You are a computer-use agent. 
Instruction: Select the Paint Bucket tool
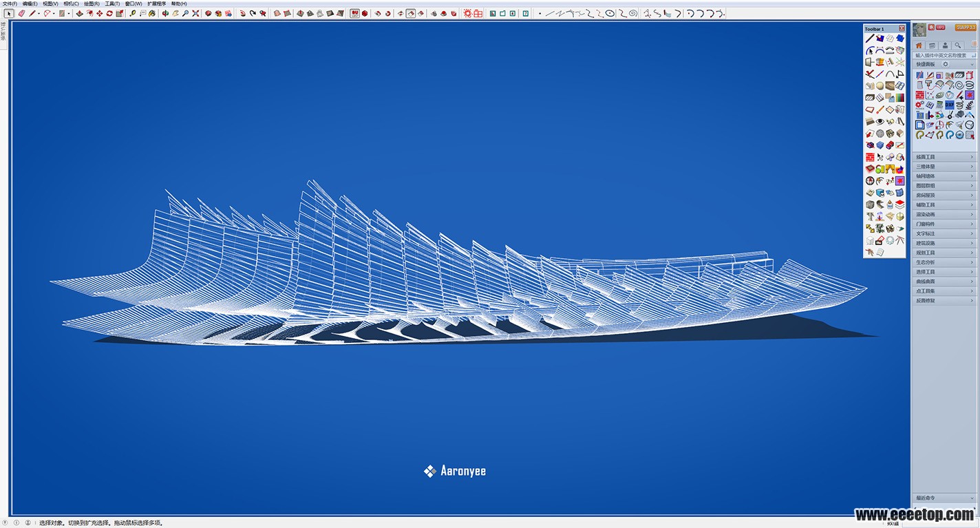152,13
